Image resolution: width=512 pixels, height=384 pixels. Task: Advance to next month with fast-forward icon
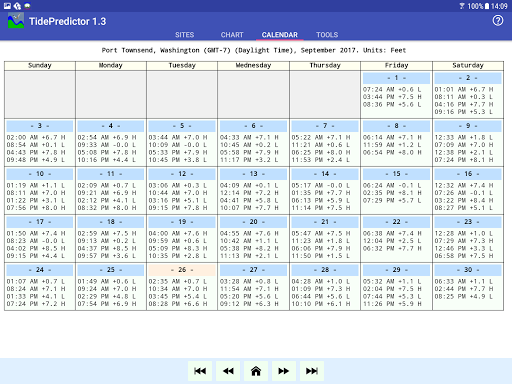click(x=284, y=371)
